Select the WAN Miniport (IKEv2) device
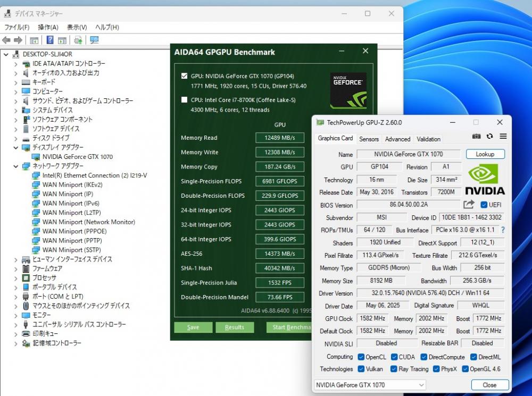The image size is (532, 396). click(72, 185)
